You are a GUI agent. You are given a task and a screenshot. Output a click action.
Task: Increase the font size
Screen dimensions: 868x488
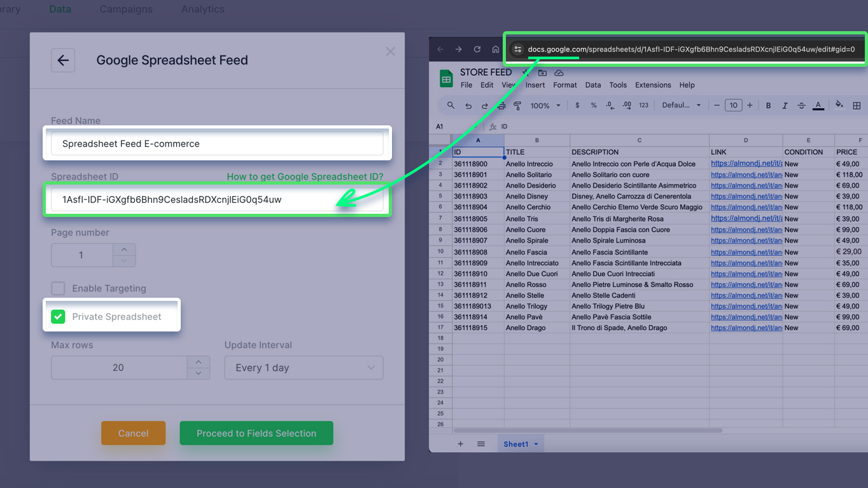[x=750, y=106]
